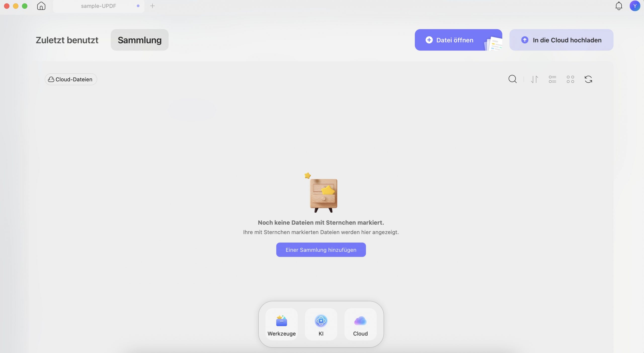Image resolution: width=644 pixels, height=353 pixels.
Task: Minimize the window with yellow button
Action: click(16, 6)
